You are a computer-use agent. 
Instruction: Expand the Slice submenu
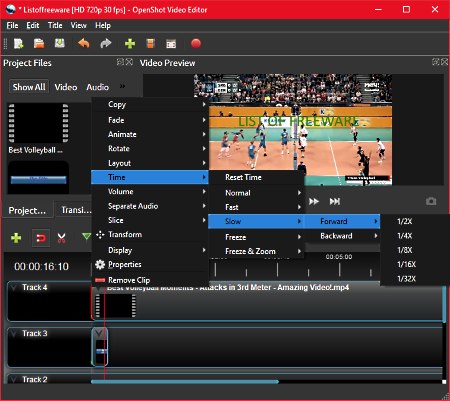[x=150, y=220]
